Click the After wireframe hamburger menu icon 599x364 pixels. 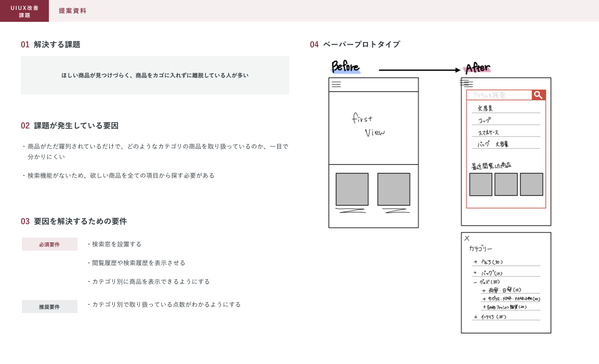click(466, 83)
